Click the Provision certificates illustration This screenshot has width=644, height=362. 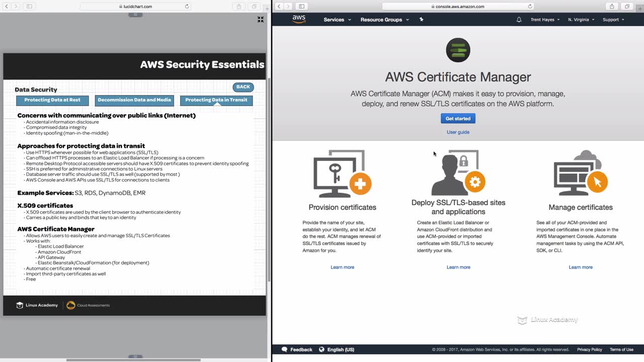click(342, 174)
